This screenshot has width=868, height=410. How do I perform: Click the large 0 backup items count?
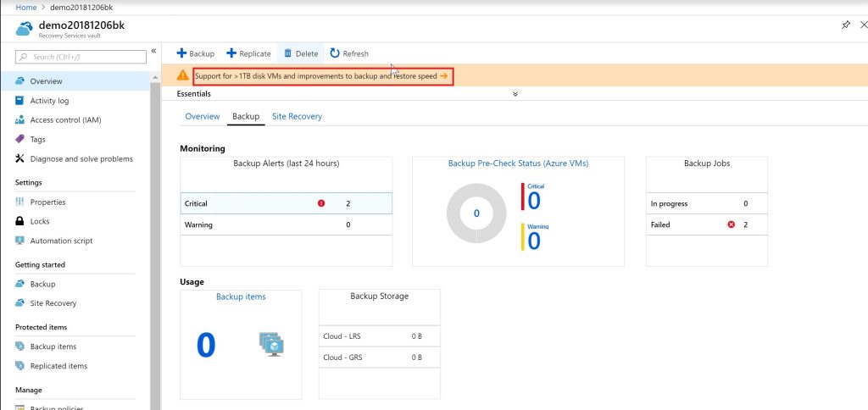tap(206, 345)
